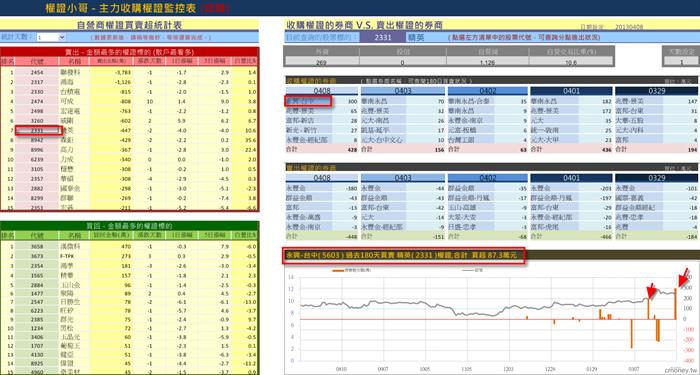Select stock code 2354 in the 買回 list

tap(37, 266)
